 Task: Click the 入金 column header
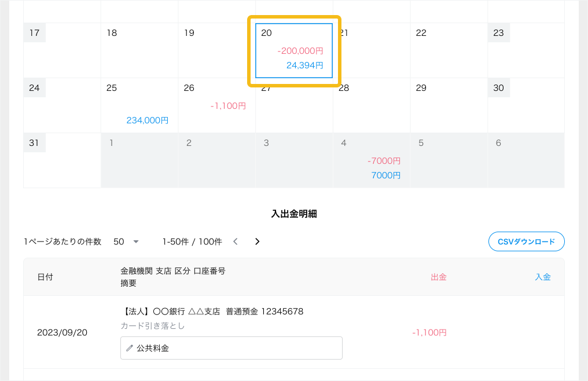coord(542,277)
